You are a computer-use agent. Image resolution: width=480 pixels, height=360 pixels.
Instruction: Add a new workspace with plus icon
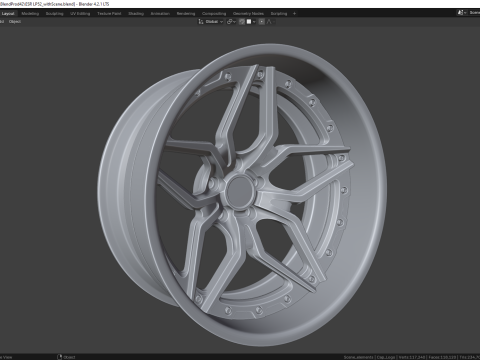294,14
